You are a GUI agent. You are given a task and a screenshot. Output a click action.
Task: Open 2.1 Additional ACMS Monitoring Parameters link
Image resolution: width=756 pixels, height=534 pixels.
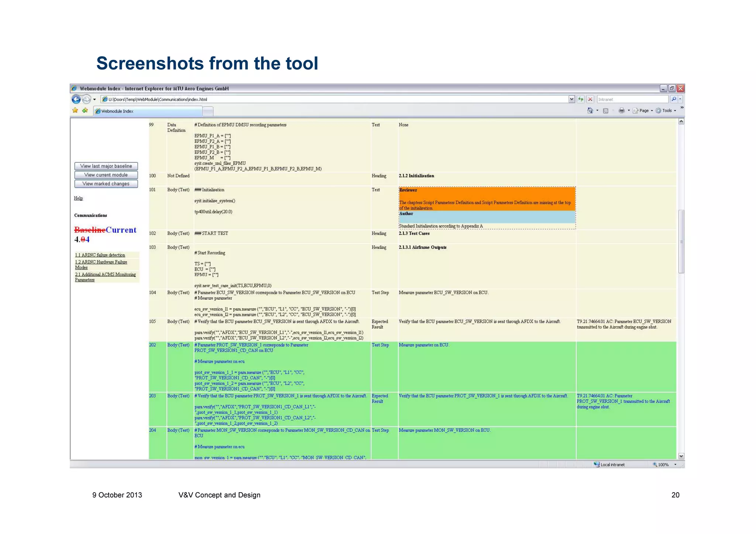click(x=105, y=277)
